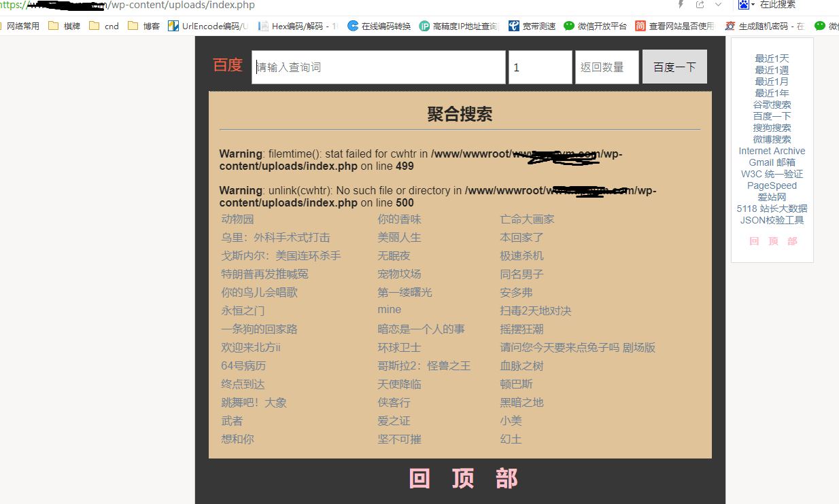Open the Hex编码/解码 bookmark
The image size is (839, 504).
(298, 26)
